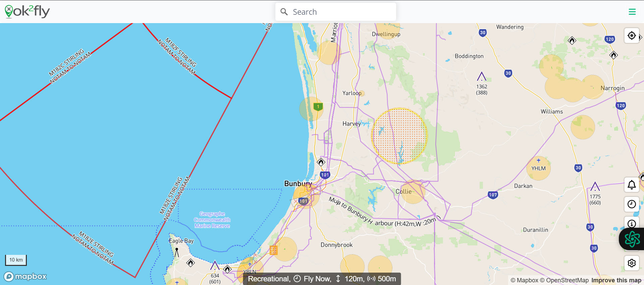Open the clock time selector button
The image size is (644, 285).
(632, 204)
